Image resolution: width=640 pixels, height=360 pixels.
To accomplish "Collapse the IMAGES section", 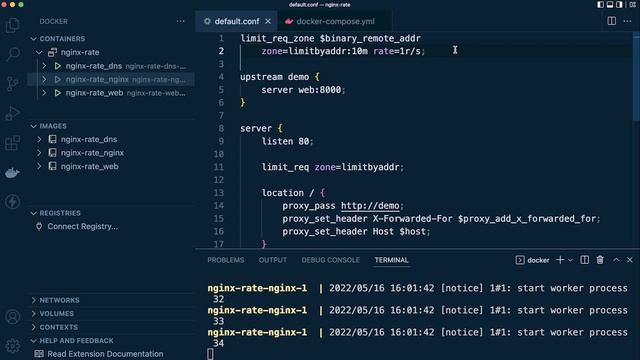I will pyautogui.click(x=33, y=126).
